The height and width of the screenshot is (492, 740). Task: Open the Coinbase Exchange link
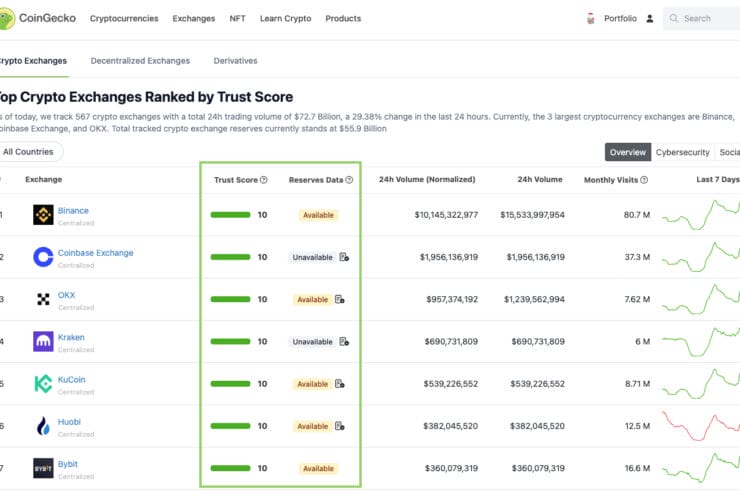[x=96, y=253]
